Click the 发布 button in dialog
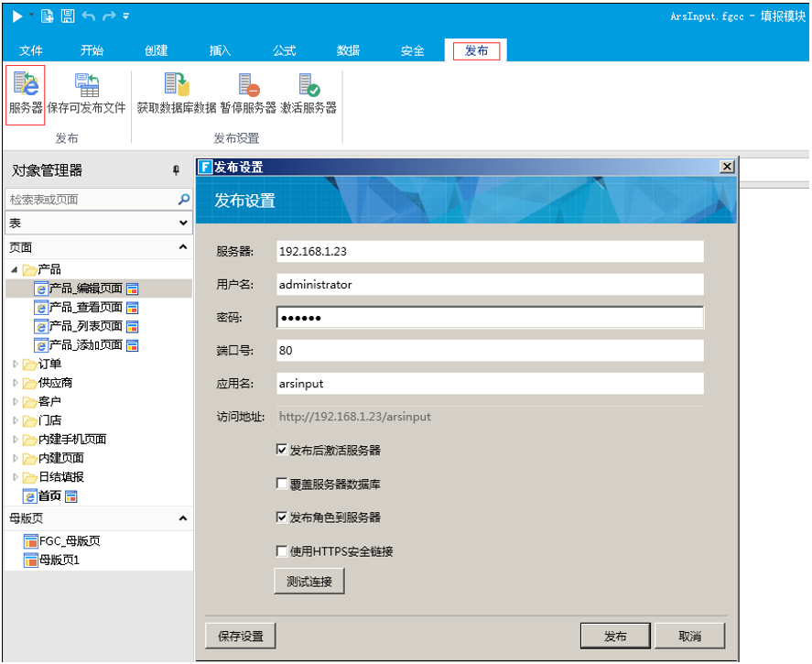Image resolution: width=812 pixels, height=664 pixels. [x=615, y=637]
